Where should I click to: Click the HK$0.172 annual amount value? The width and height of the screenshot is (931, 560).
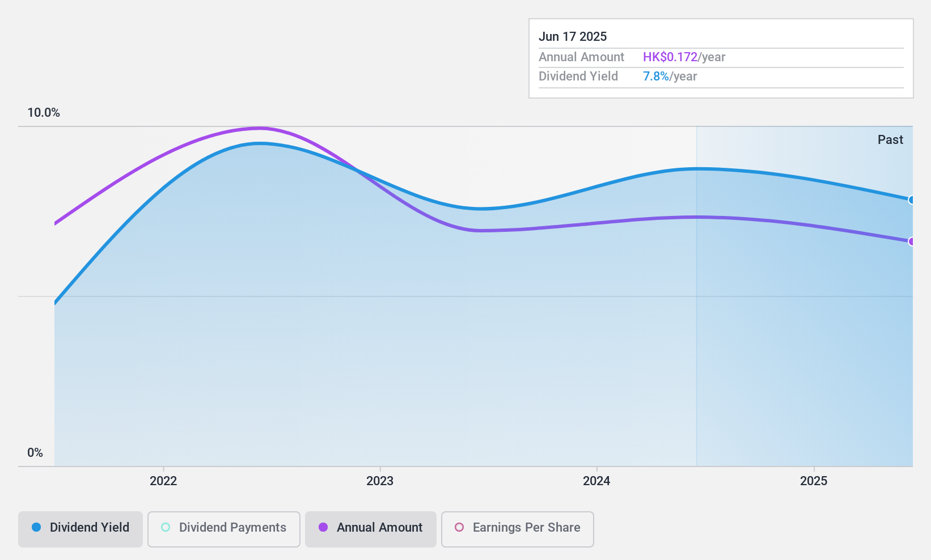(x=670, y=57)
